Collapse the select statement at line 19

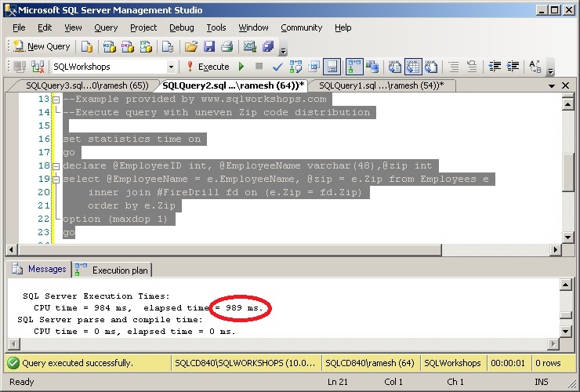click(56, 180)
